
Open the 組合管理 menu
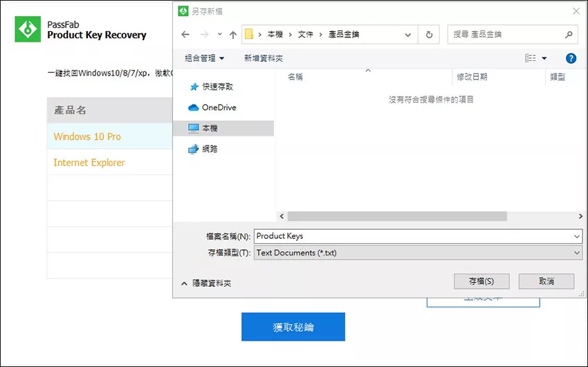click(x=204, y=58)
